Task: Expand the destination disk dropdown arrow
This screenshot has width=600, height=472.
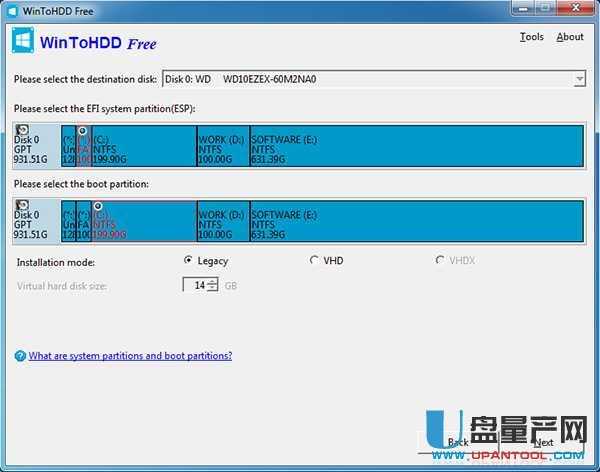Action: click(579, 79)
